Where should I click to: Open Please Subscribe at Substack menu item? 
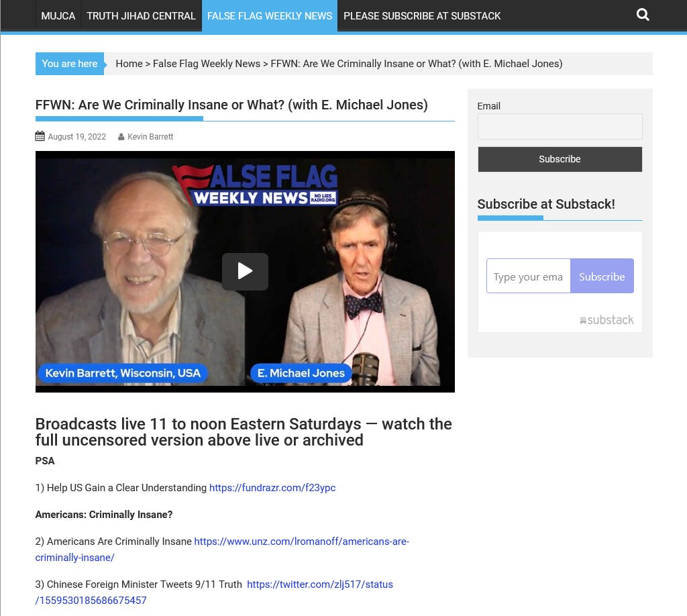tap(422, 16)
